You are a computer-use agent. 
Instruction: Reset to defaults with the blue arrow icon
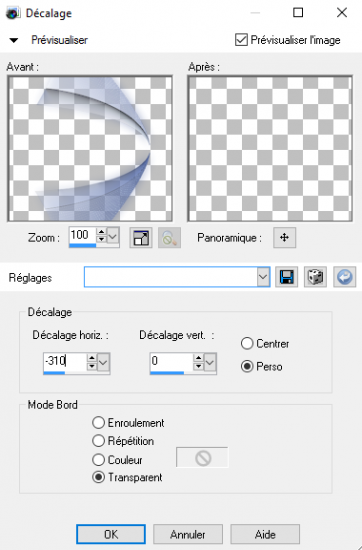344,277
